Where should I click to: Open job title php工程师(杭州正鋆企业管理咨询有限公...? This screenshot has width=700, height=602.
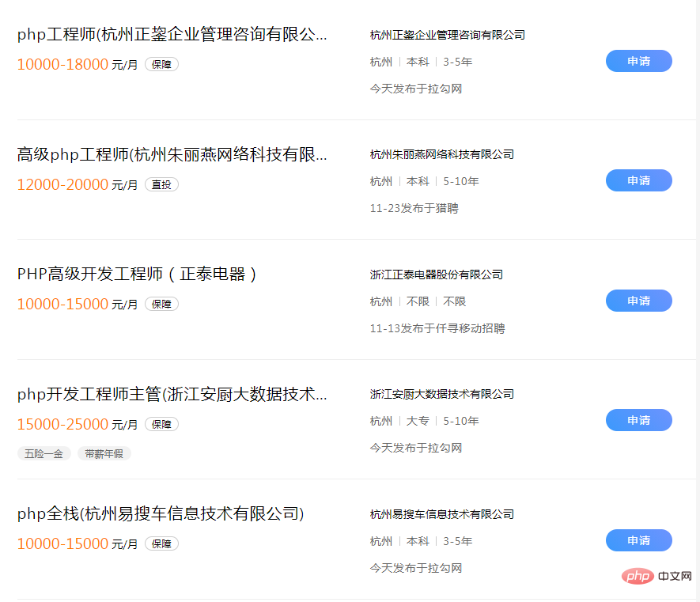point(172,34)
